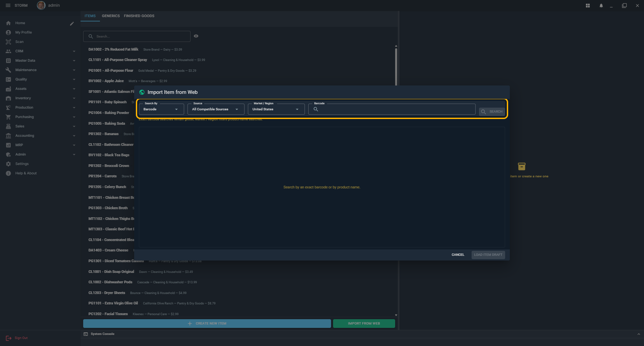Open the Search By Barcode dropdown
The image size is (644, 346).
click(x=161, y=109)
